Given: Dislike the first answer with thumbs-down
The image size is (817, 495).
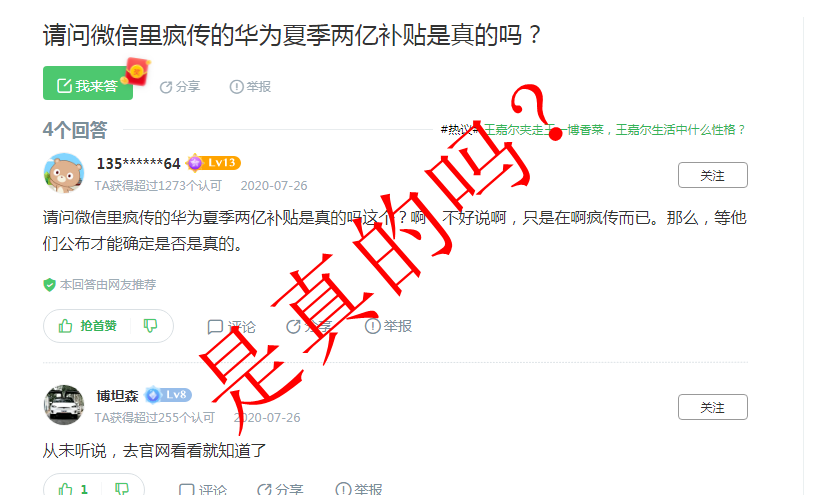Looking at the screenshot, I should 151,326.
